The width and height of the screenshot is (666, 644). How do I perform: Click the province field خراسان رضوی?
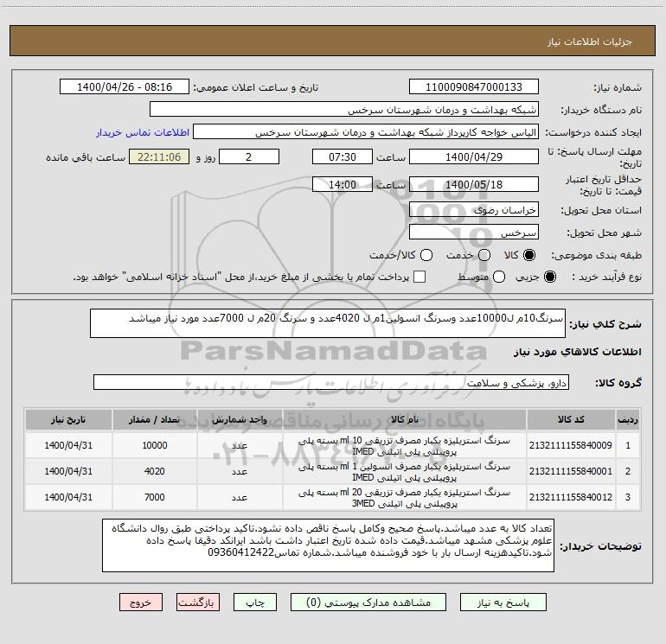point(474,209)
